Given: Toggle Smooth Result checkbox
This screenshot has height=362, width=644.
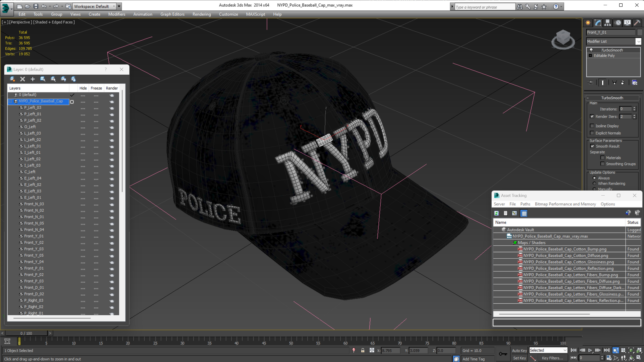Looking at the screenshot, I should [x=592, y=146].
